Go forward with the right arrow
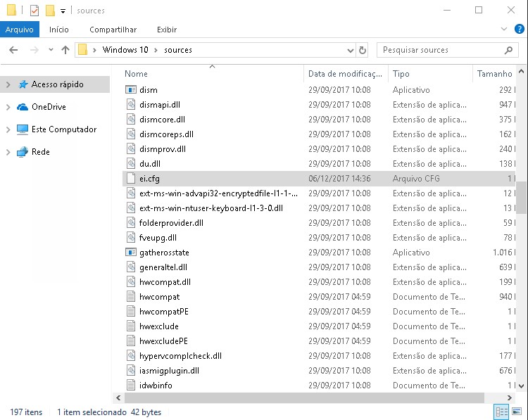Viewport: 528px width, 420px height. pos(34,50)
